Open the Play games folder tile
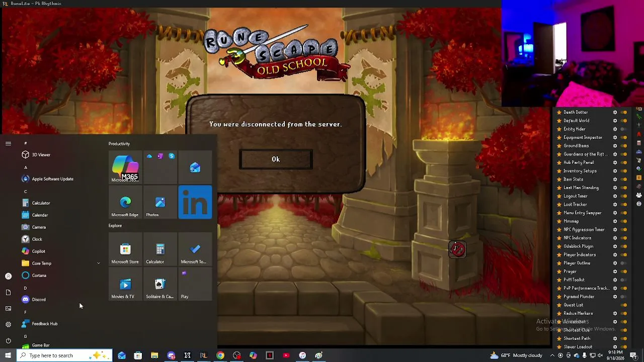Screen dimensions: 644x362 tap(195, 285)
